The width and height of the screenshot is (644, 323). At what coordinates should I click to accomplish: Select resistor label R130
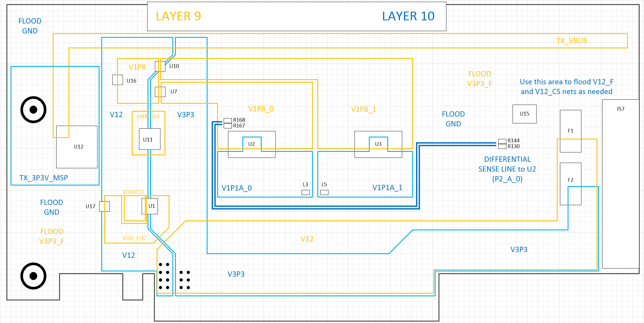point(513,146)
